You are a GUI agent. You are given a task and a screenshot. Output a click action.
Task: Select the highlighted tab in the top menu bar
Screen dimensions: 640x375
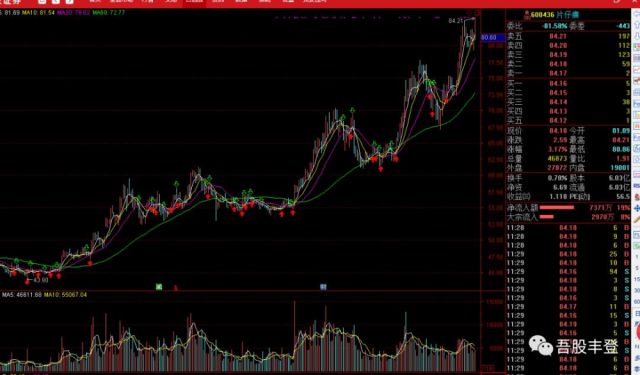pos(194,2)
